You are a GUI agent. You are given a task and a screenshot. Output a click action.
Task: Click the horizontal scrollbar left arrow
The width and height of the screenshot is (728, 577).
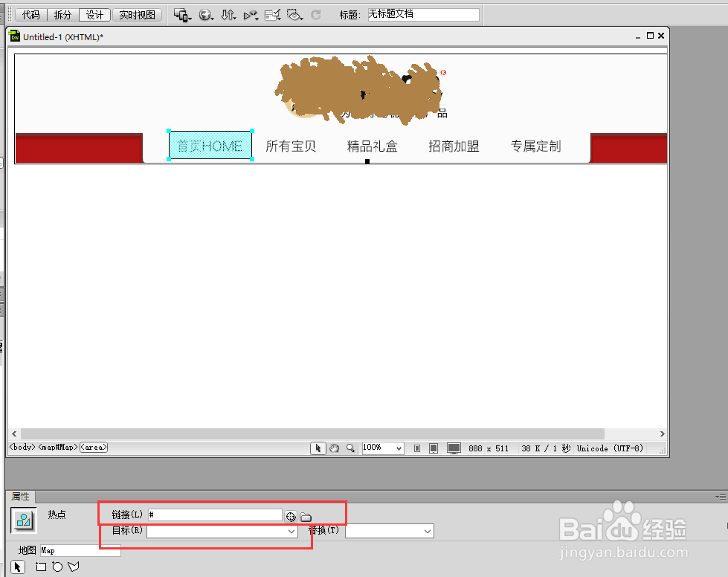pos(14,433)
